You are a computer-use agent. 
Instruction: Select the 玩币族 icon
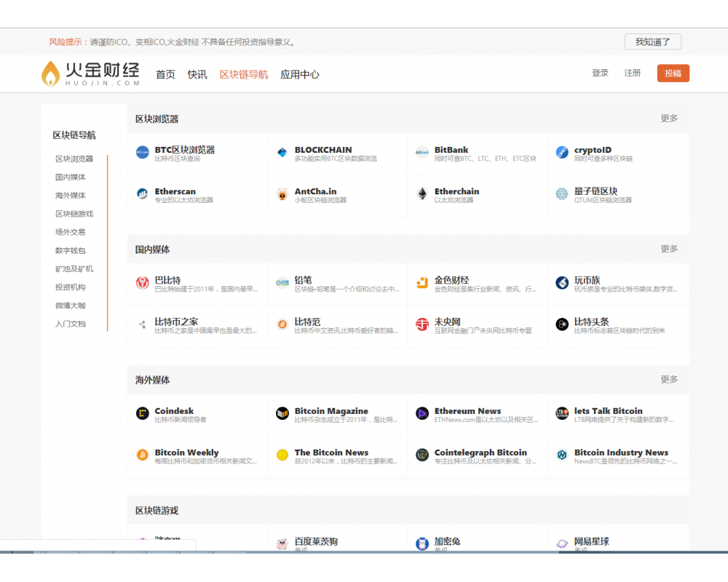(562, 283)
